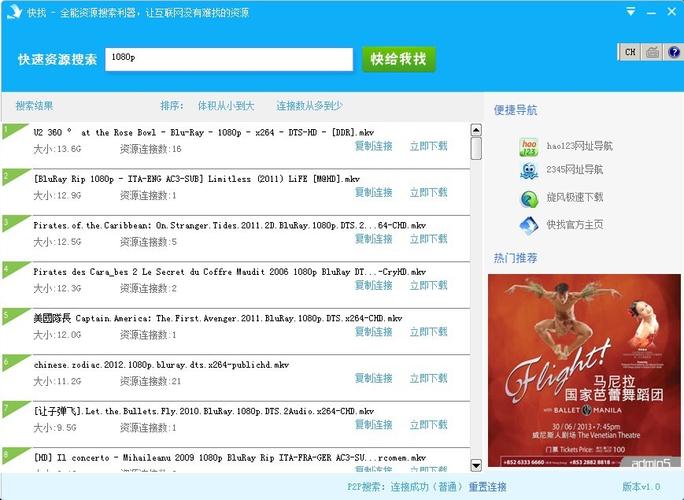The height and width of the screenshot is (500, 684).
Task: Sort results by 体积从小到大
Action: tap(226, 106)
